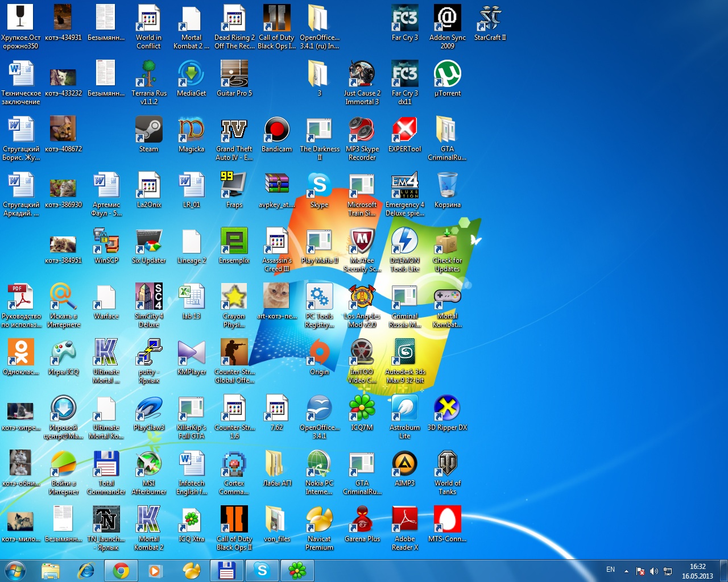728x582 pixels.
Task: Select the µTorrent desktop icon
Action: (x=447, y=79)
